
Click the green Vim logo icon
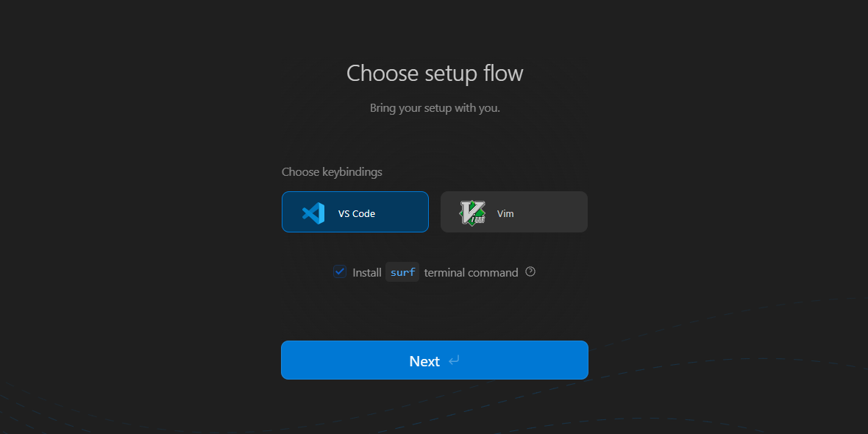(472, 213)
